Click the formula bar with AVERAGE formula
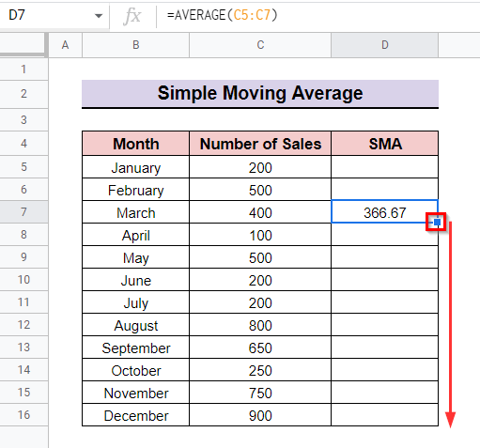The height and width of the screenshot is (448, 480). click(317, 15)
